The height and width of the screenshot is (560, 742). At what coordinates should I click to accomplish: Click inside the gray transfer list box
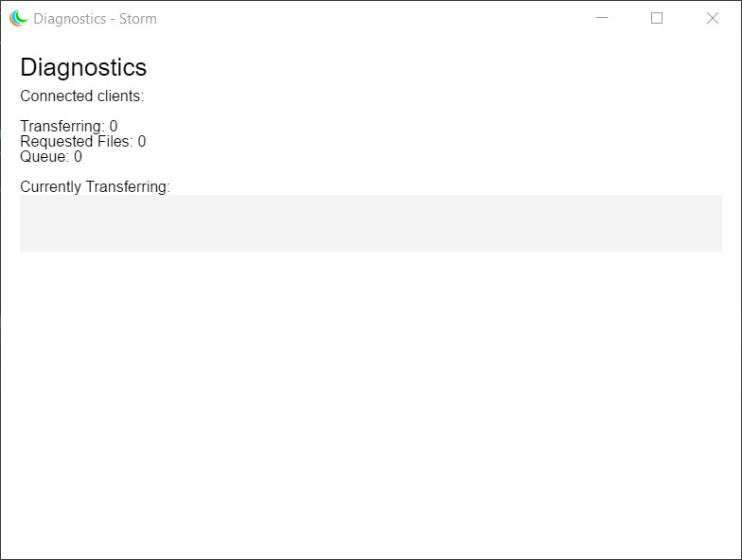tap(371, 223)
